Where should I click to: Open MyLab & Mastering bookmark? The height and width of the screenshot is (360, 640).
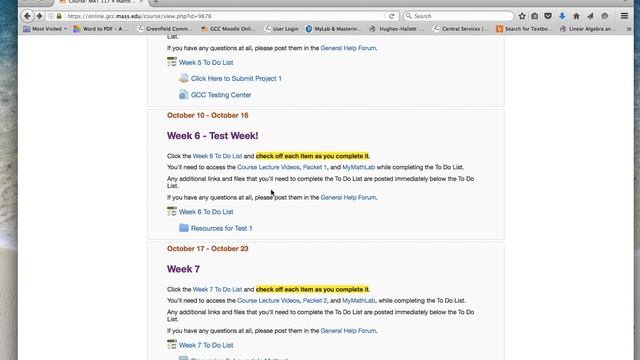click(x=333, y=29)
